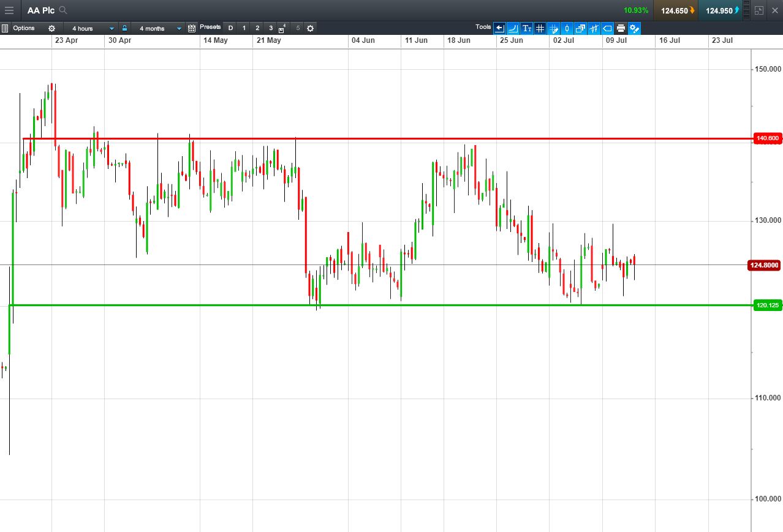The image size is (783, 532).
Task: Click the 110.000 price axis label
Action: pyautogui.click(x=768, y=398)
